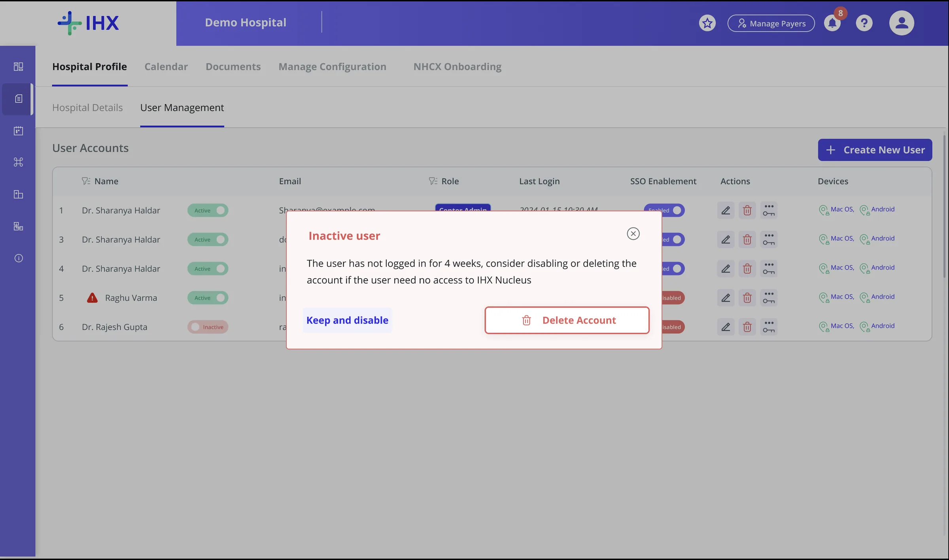Edit user in row 1
The width and height of the screenshot is (949, 560).
click(726, 210)
